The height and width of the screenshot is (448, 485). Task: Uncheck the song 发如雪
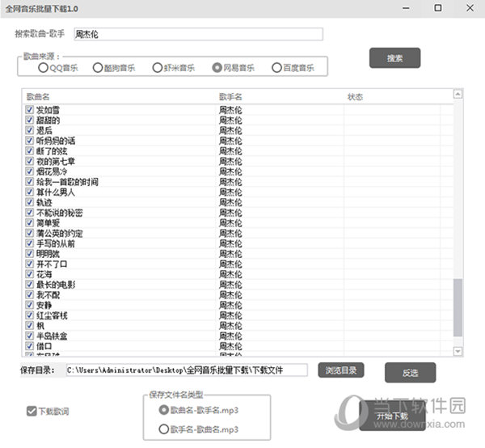tap(29, 109)
